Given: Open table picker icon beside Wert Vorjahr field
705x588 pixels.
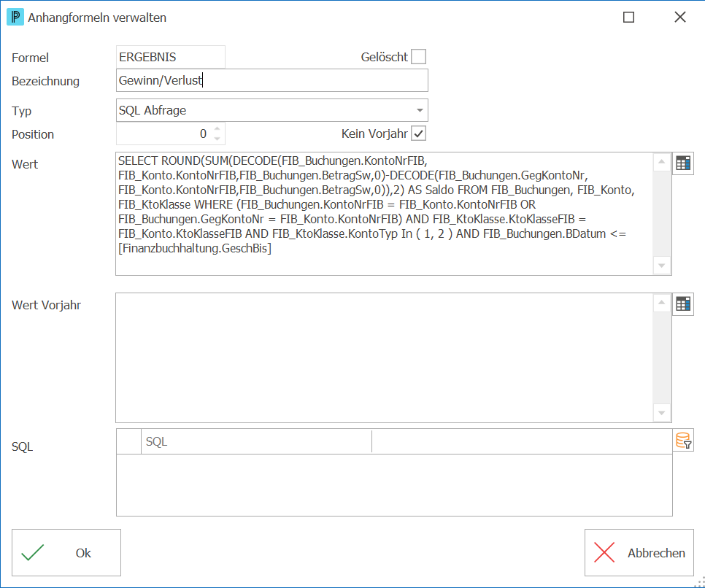Looking at the screenshot, I should (x=683, y=304).
